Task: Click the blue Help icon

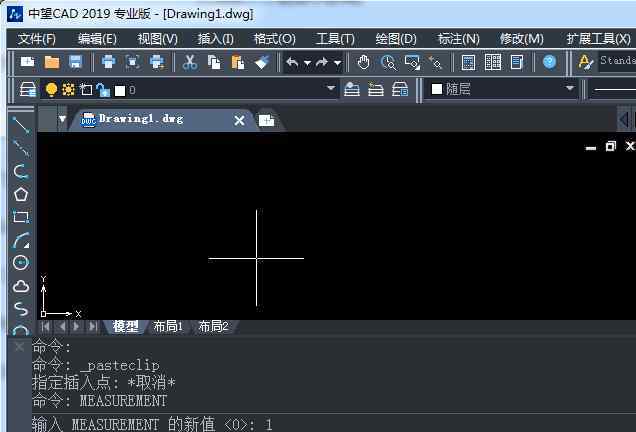Action: [549, 62]
